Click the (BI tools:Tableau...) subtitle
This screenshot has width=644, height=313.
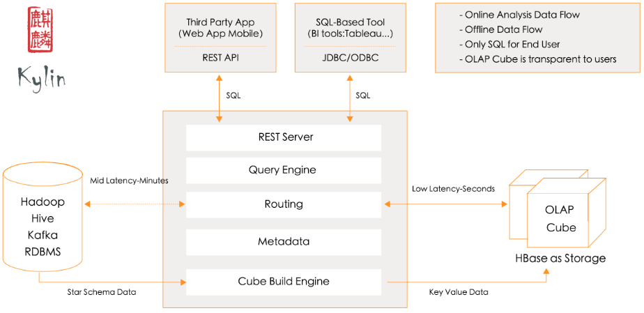[x=350, y=34]
